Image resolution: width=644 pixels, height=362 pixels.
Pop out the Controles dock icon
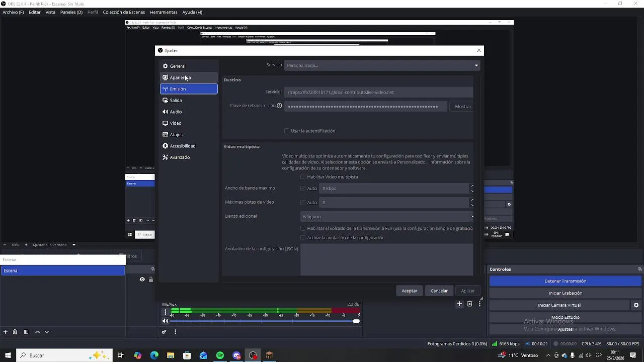click(639, 269)
